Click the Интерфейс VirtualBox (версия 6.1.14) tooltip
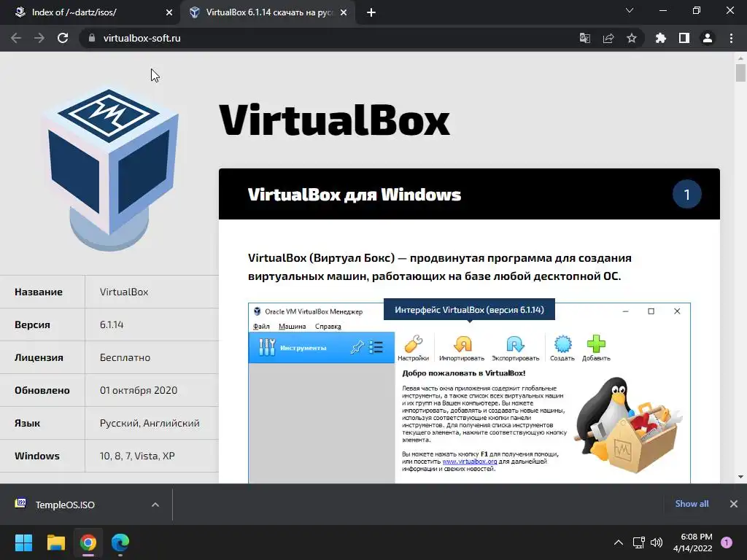Image resolution: width=747 pixels, height=560 pixels. [x=469, y=310]
